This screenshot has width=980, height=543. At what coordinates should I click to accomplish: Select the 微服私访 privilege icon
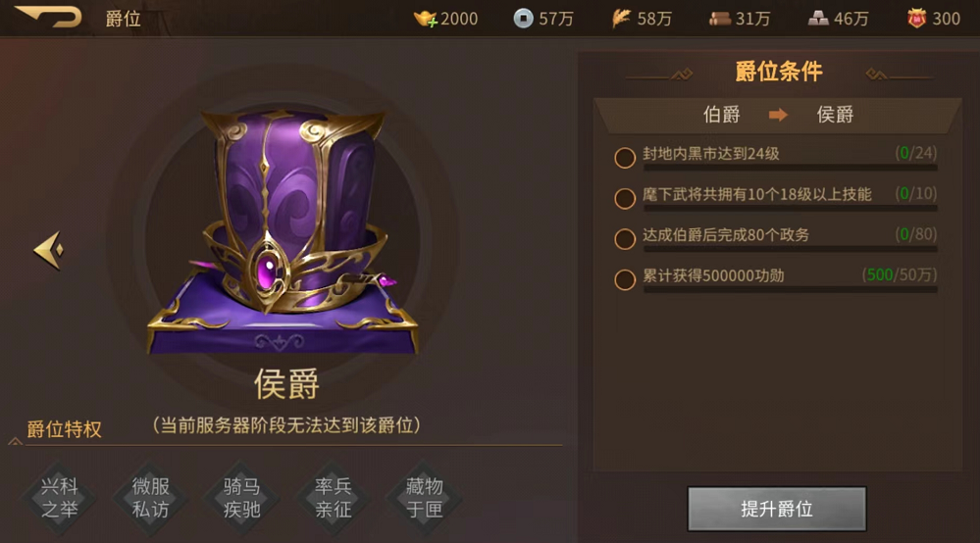click(151, 498)
